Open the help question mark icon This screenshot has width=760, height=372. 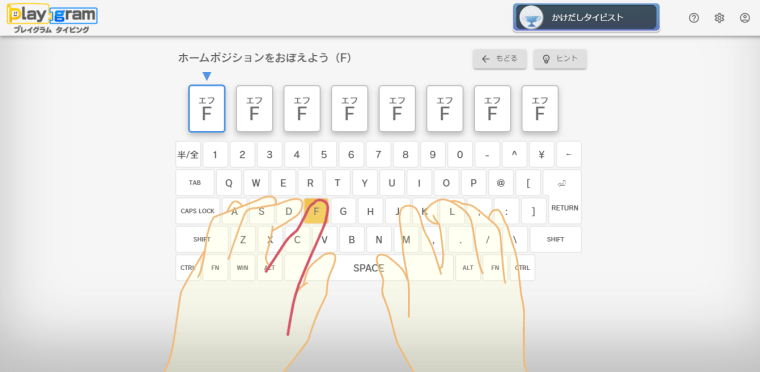694,18
